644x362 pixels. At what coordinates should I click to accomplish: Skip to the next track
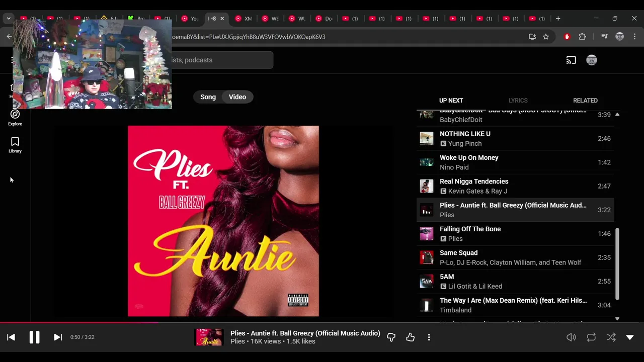58,337
